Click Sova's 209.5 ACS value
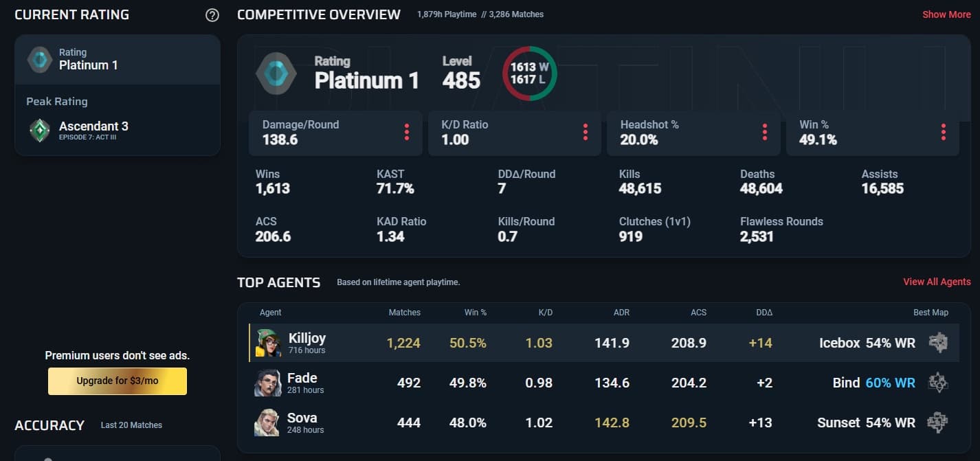 (x=689, y=423)
